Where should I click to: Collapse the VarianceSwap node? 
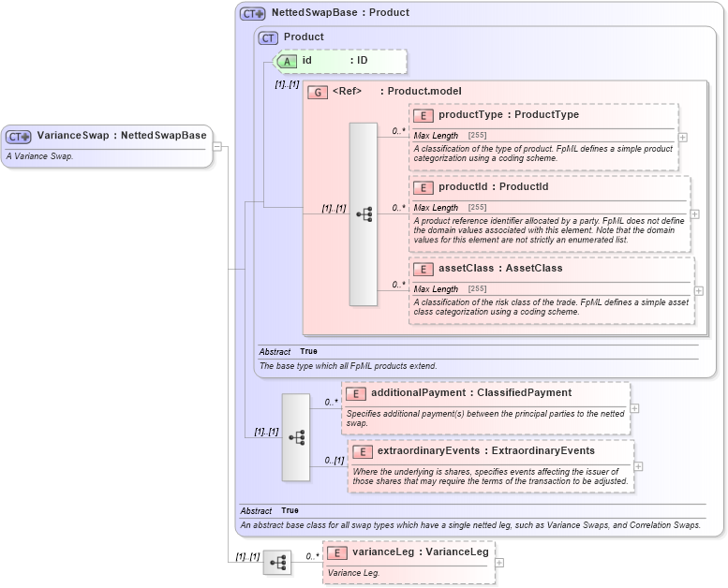pyautogui.click(x=217, y=147)
